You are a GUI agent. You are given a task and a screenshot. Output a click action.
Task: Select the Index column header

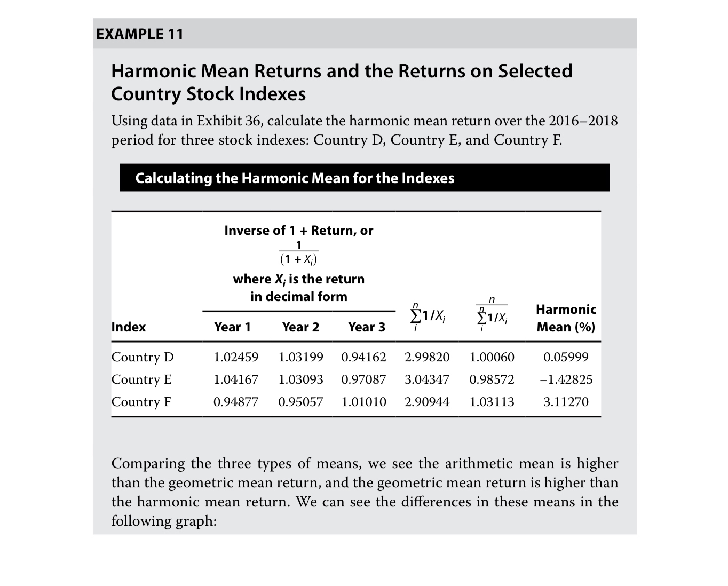129,327
